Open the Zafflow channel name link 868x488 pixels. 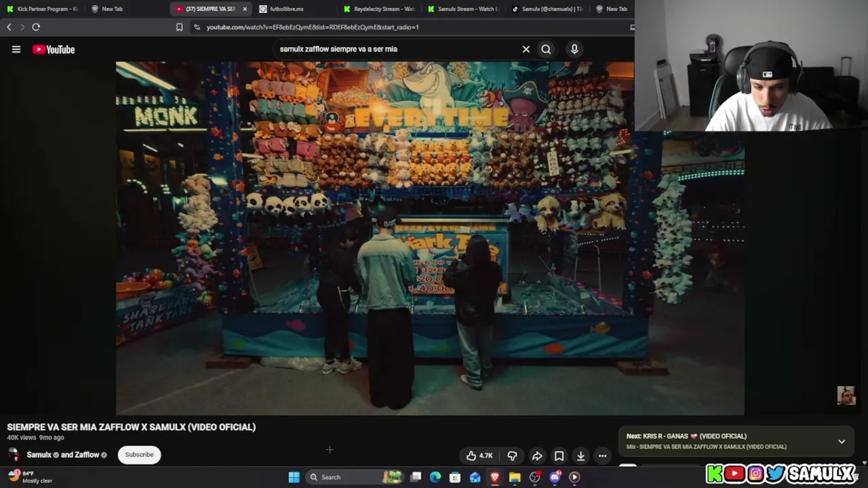87,455
